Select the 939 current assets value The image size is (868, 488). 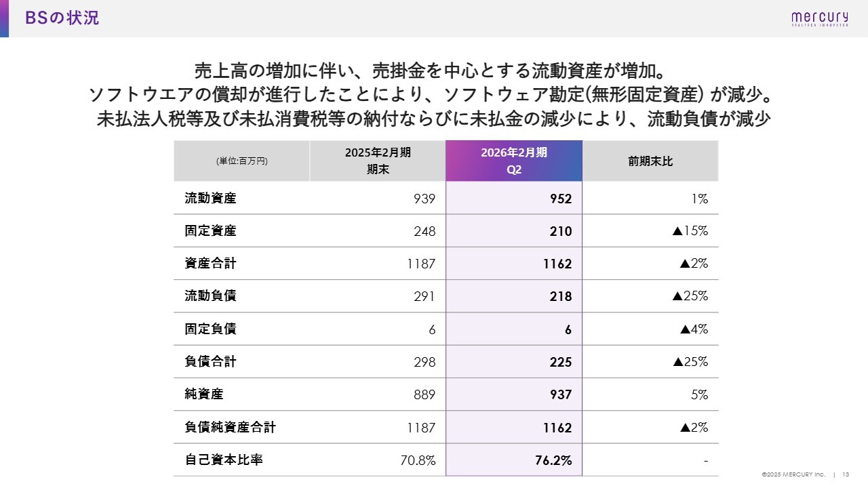tap(425, 199)
